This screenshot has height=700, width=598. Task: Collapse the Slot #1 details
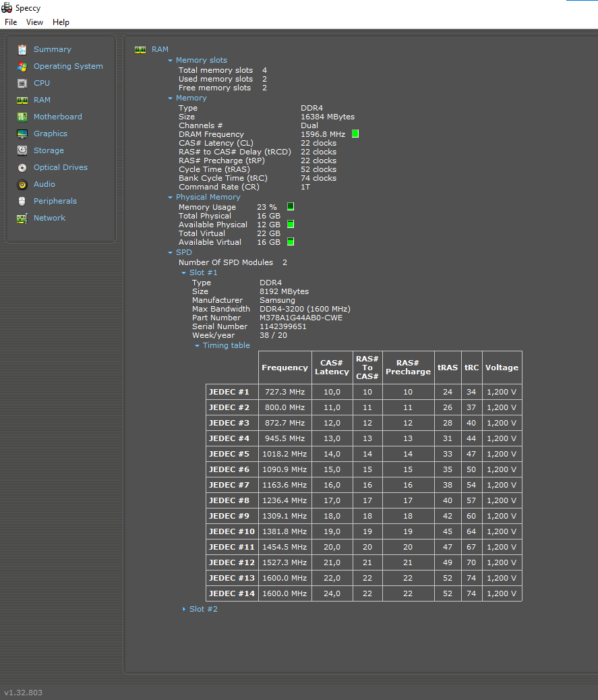183,272
